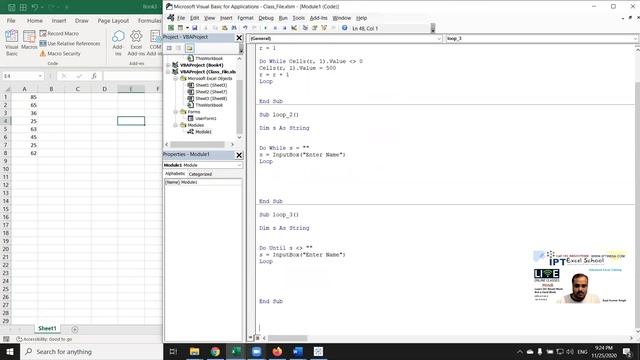Click the Insert UserForm toolbar icon

(x=180, y=28)
